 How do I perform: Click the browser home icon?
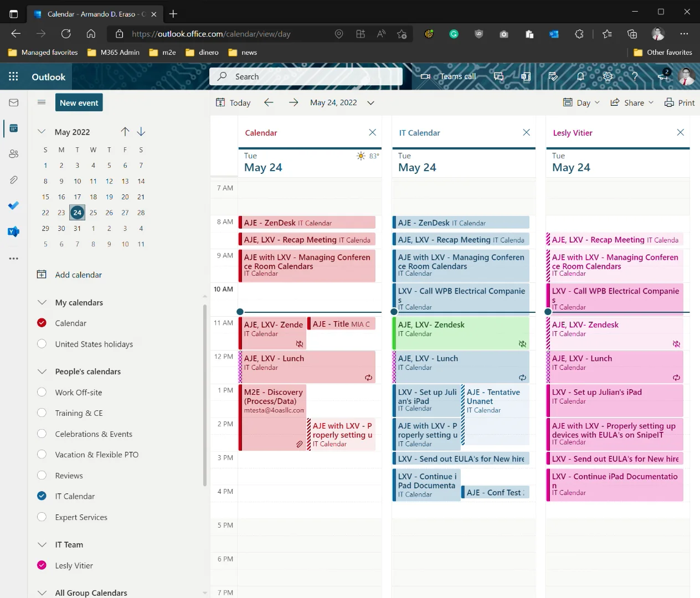91,34
